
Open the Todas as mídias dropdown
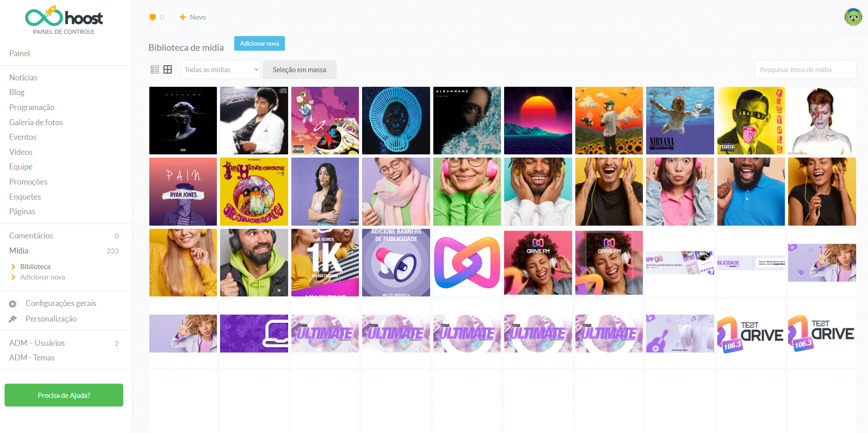click(x=221, y=69)
